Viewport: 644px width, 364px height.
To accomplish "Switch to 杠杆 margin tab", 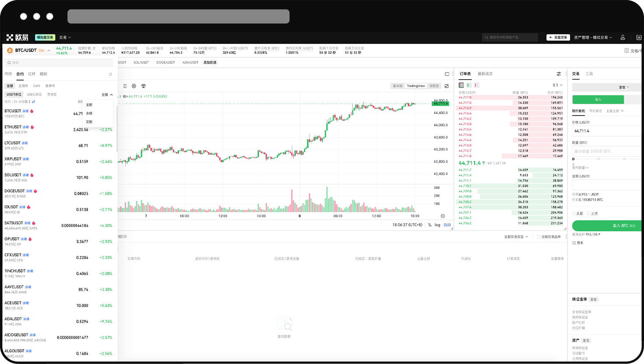I will (x=31, y=74).
